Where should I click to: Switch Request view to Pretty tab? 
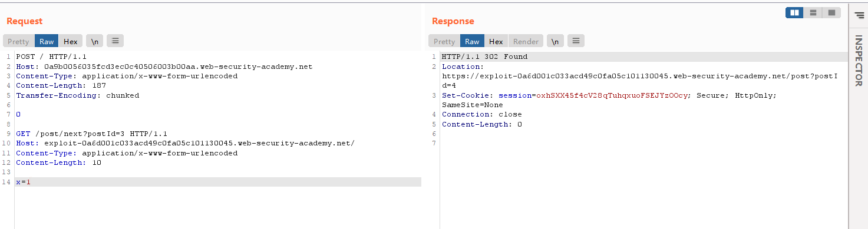coord(18,41)
